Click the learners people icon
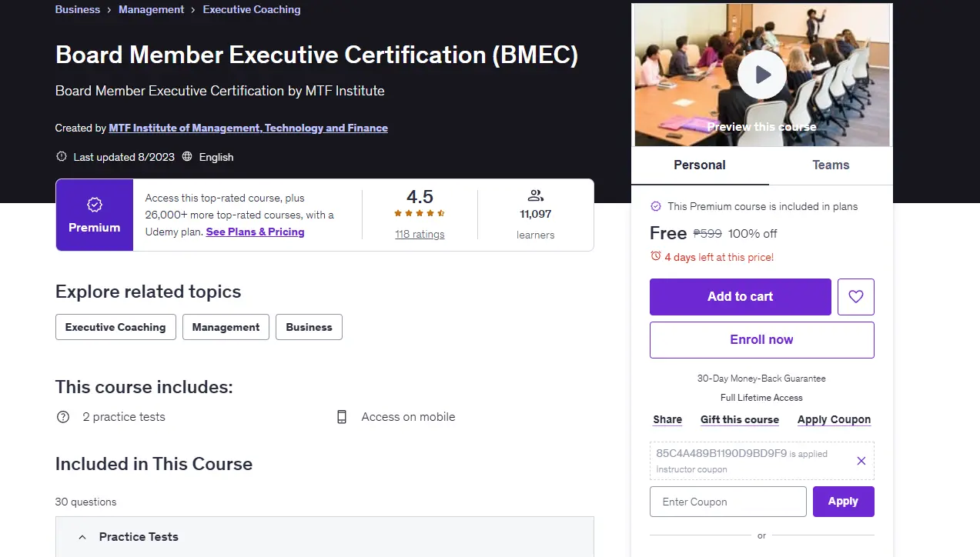The image size is (980, 557). 536,195
